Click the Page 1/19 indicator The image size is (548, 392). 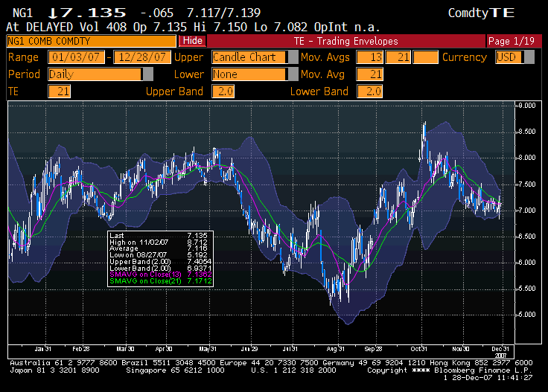509,41
